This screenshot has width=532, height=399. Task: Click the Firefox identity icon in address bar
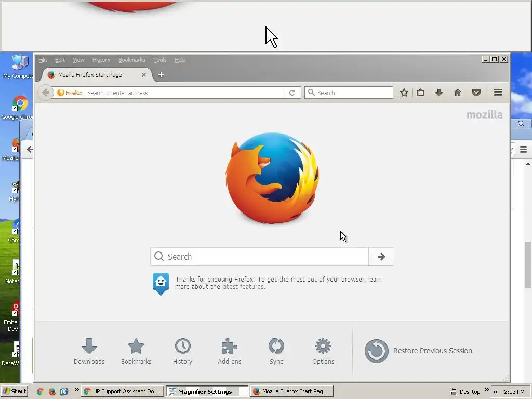click(70, 92)
